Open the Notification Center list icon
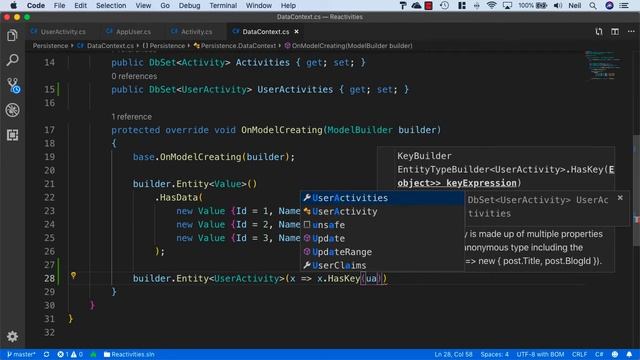Viewport: 640px width, 360px height. point(624,5)
